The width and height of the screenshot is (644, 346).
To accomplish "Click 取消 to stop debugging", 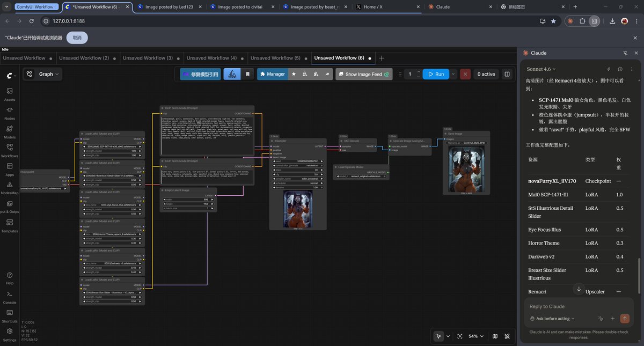I will tap(77, 38).
